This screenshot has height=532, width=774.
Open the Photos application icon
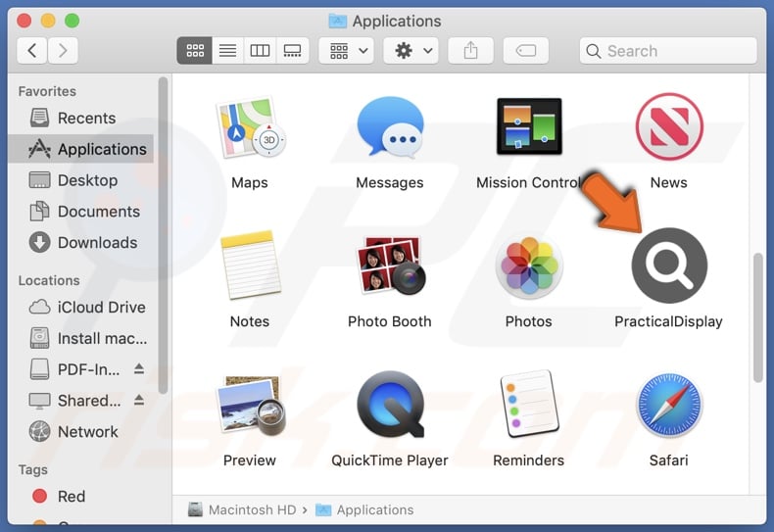tap(529, 266)
